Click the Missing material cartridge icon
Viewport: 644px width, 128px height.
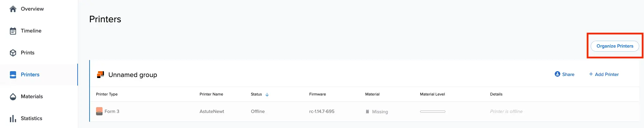pos(367,112)
